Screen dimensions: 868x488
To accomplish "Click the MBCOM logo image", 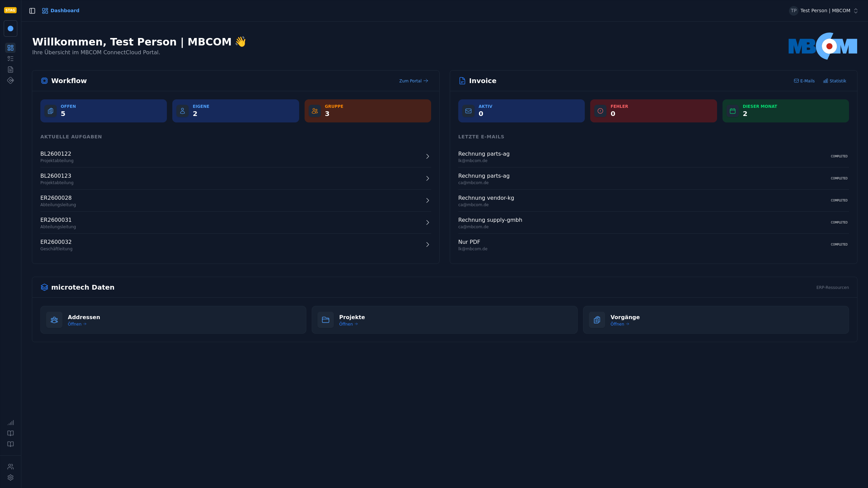I will point(823,46).
